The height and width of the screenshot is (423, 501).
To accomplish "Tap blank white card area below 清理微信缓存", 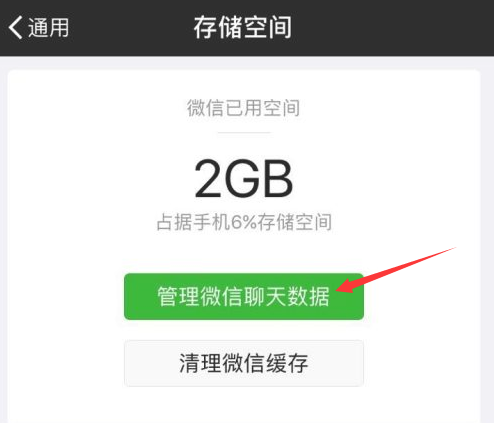I will [244, 405].
